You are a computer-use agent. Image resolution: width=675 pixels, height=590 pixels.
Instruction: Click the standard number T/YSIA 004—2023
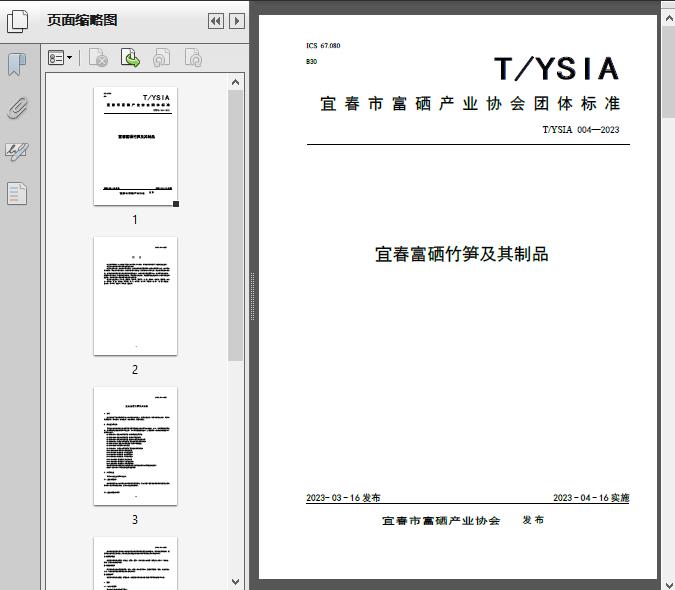click(x=581, y=130)
